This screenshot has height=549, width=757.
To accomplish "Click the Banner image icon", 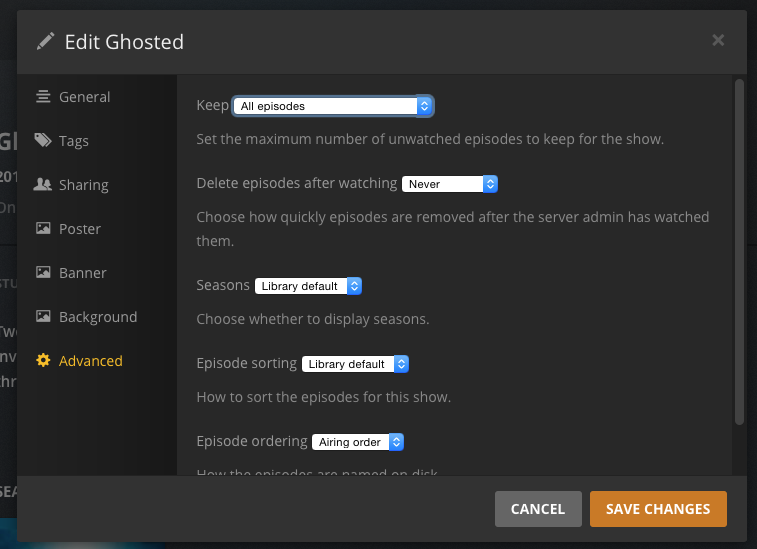I will 43,272.
